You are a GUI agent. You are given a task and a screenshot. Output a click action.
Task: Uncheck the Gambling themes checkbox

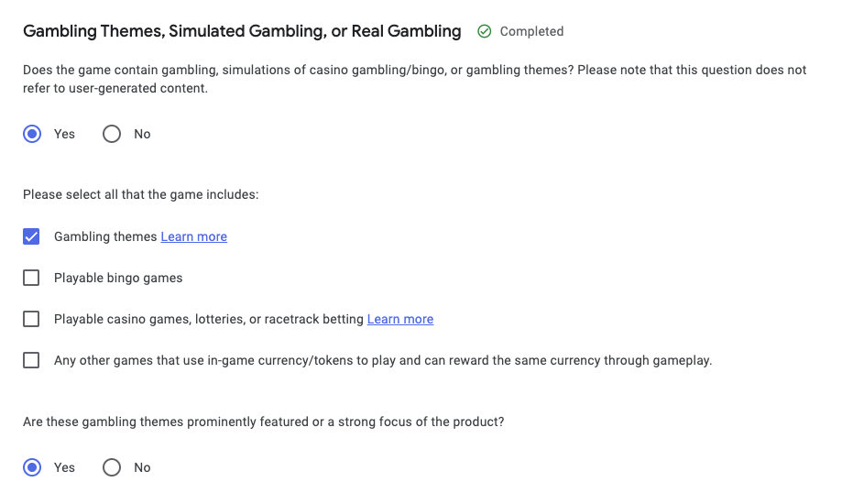click(31, 236)
